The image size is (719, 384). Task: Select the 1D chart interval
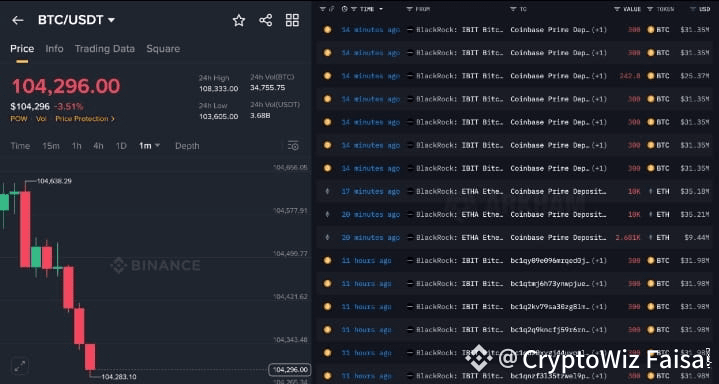coord(121,146)
